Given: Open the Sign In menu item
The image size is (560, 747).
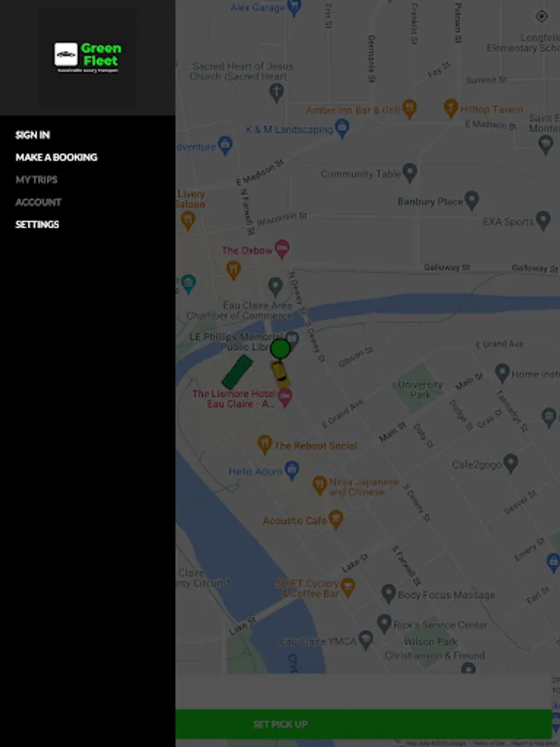Looking at the screenshot, I should click(x=32, y=134).
